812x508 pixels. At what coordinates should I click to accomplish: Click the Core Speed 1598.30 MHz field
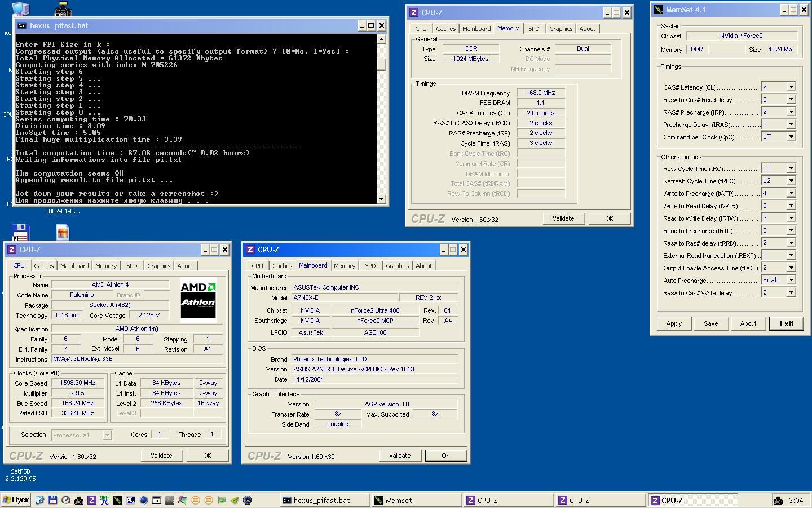coord(78,383)
